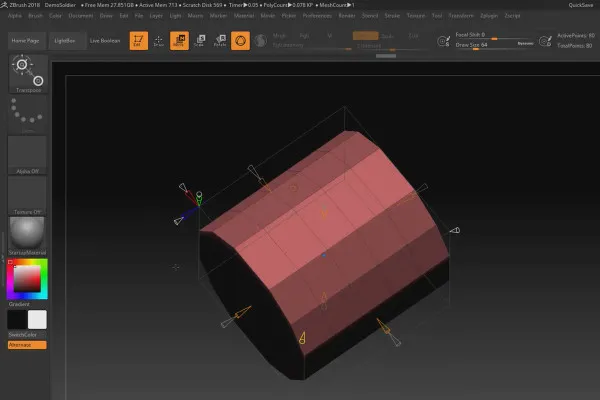Open the Texture menu
Image resolution: width=600 pixels, height=400 pixels.
[416, 16]
